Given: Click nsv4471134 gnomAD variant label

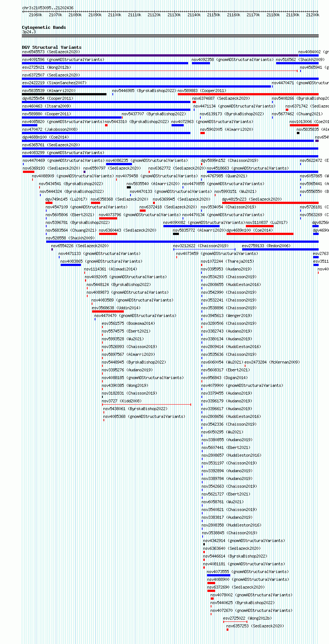Looking at the screenshot, I should 234,106.
